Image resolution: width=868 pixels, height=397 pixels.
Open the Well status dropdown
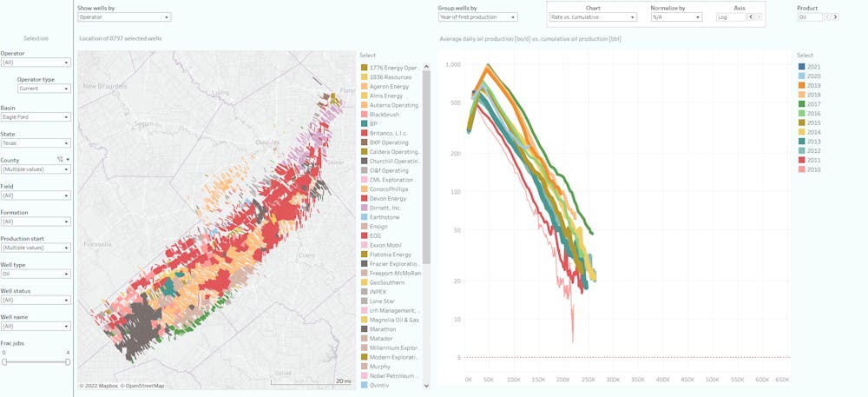click(36, 300)
